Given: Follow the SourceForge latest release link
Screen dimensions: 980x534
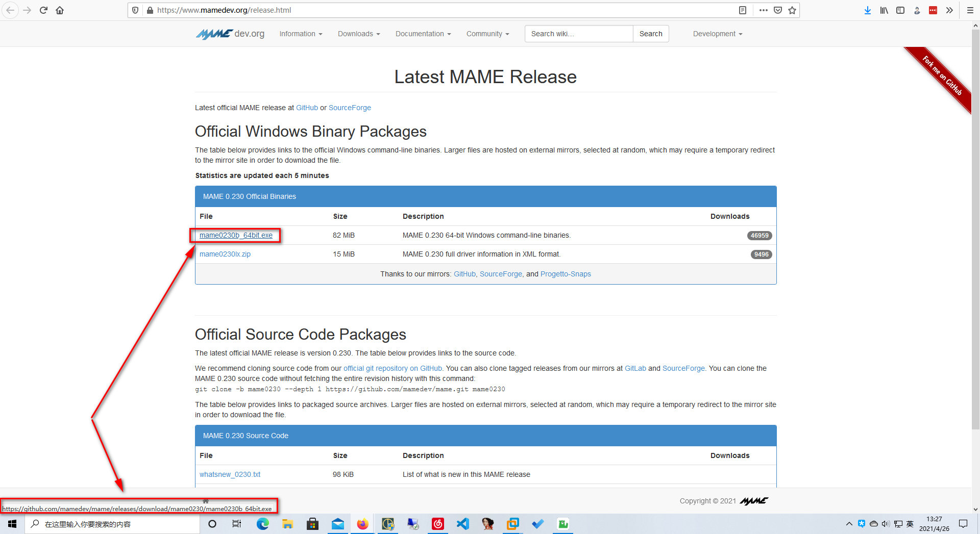Looking at the screenshot, I should click(x=350, y=108).
